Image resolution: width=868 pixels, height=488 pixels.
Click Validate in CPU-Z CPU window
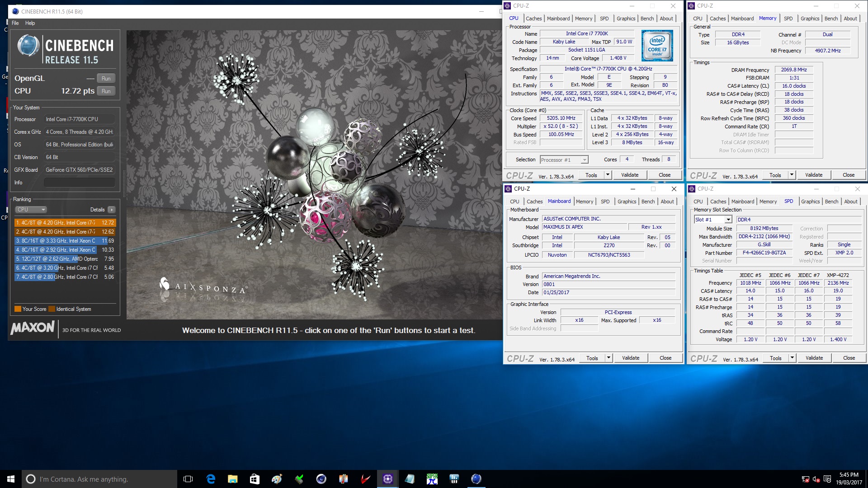coord(630,175)
